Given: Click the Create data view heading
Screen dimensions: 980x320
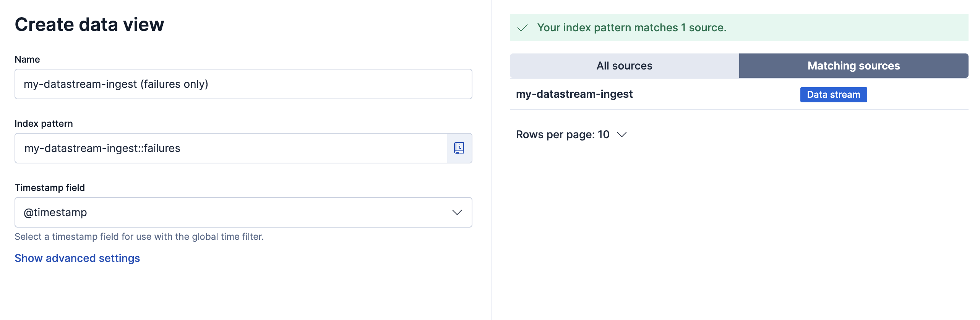Looking at the screenshot, I should 89,24.
